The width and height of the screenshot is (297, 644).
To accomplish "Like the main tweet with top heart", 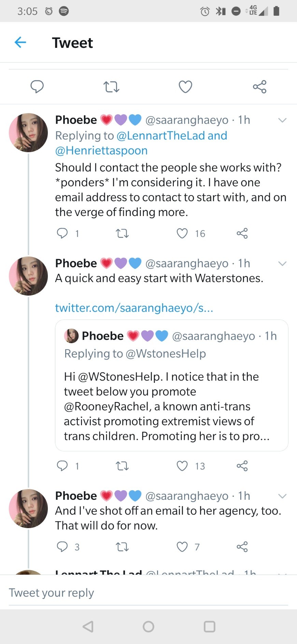I will click(x=185, y=87).
